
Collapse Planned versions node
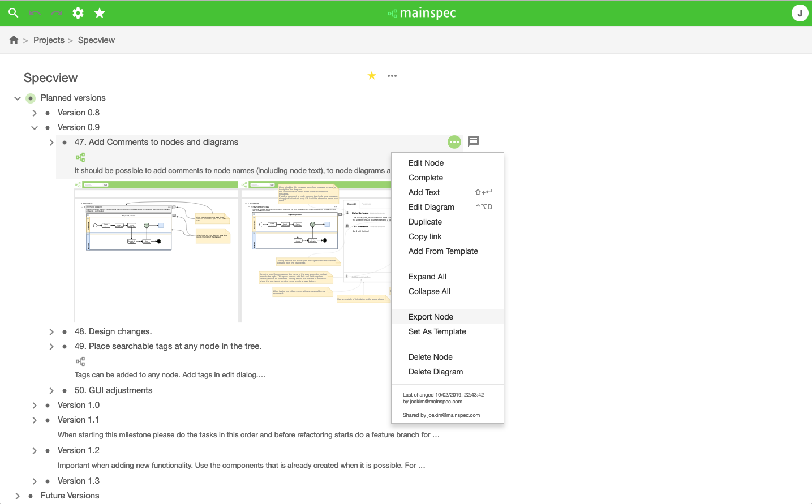18,98
